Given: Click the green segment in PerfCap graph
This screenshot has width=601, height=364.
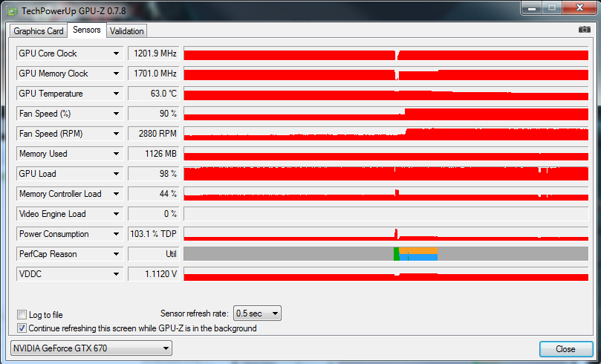Looking at the screenshot, I should coord(396,254).
